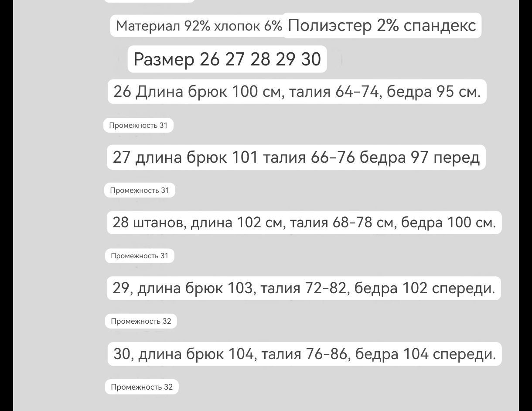Click 'Промежность 32' under size 29
Image resolution: width=532 pixels, height=411 pixels.
141,321
